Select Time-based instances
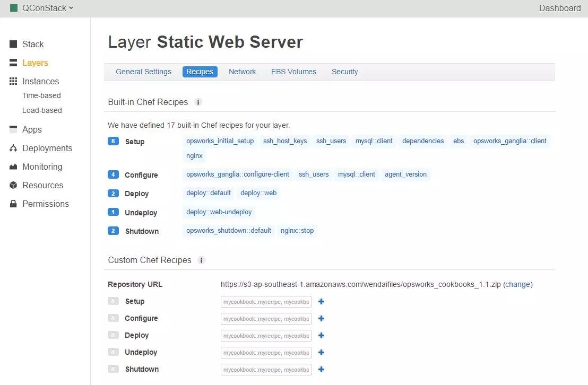 tap(41, 95)
